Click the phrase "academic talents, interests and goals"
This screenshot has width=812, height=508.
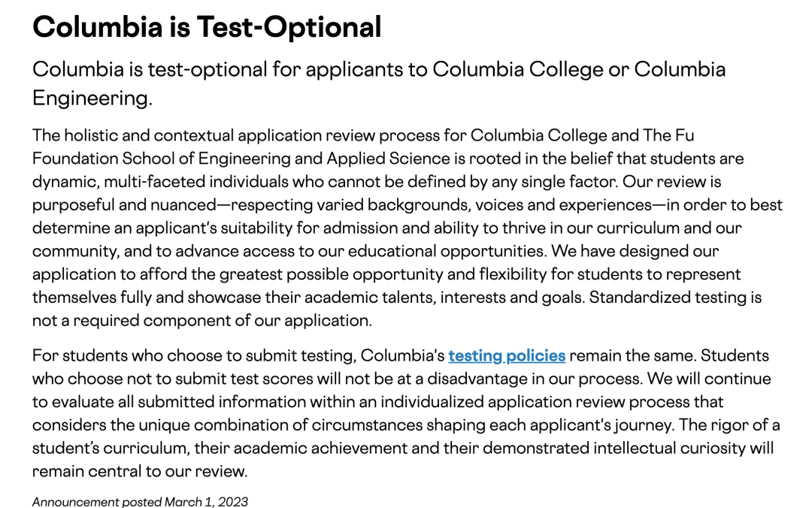[444, 298]
